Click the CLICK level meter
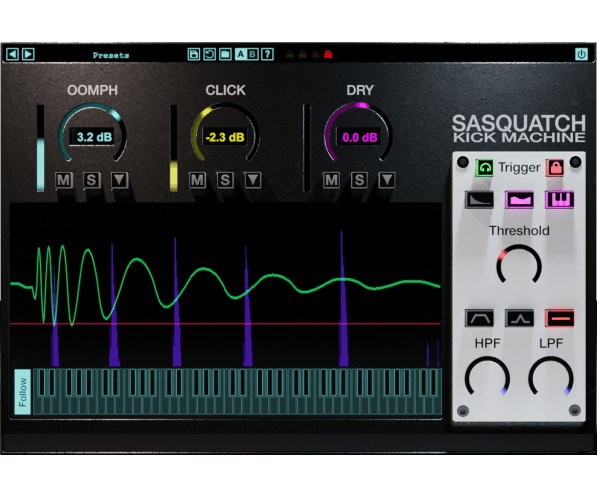597x497 pixels. pos(174,148)
